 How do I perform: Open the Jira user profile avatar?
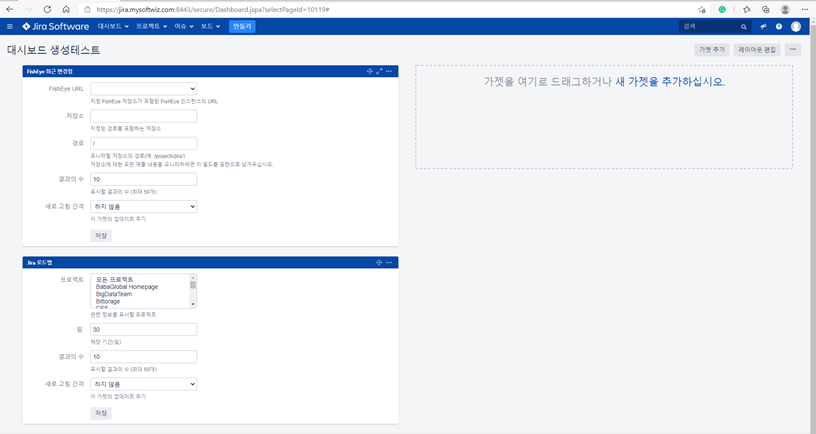(796, 26)
